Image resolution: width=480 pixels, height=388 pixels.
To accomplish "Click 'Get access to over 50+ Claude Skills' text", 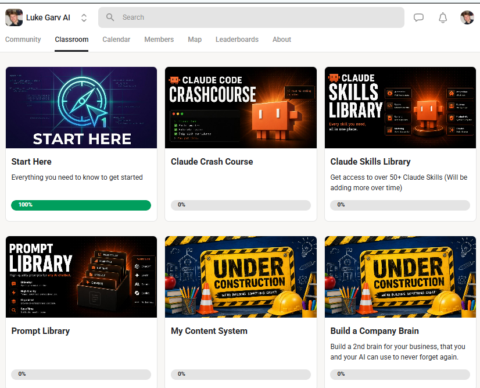I will 399,182.
